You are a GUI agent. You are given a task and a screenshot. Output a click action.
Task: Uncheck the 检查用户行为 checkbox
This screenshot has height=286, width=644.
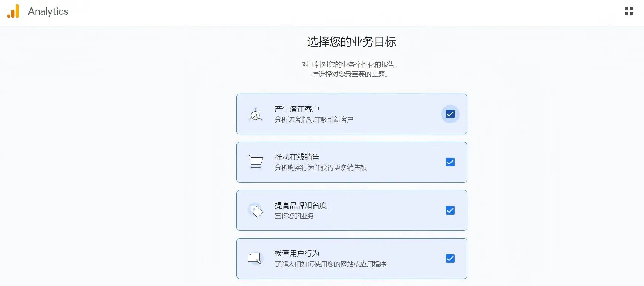pos(450,259)
